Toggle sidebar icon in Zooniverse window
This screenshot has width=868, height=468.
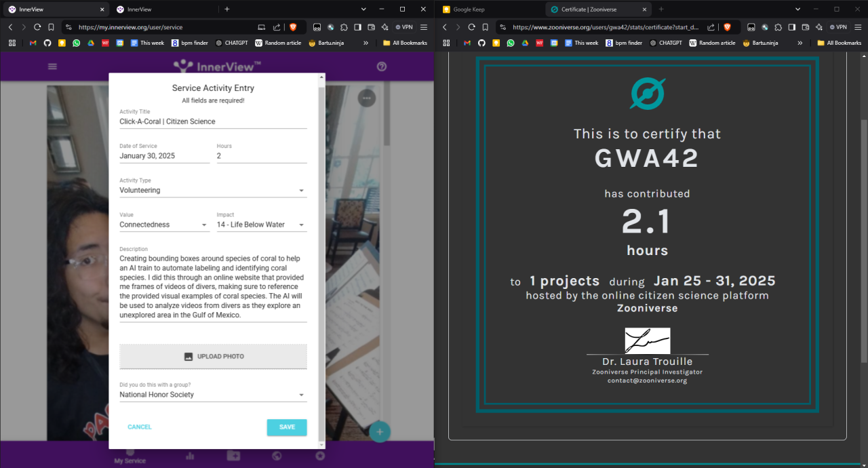click(x=791, y=27)
